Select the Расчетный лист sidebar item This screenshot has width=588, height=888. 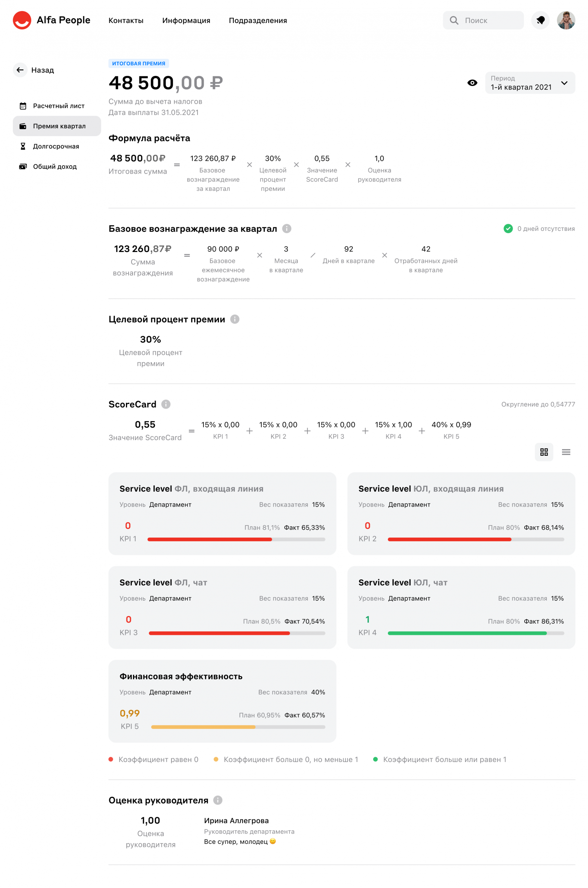point(57,106)
